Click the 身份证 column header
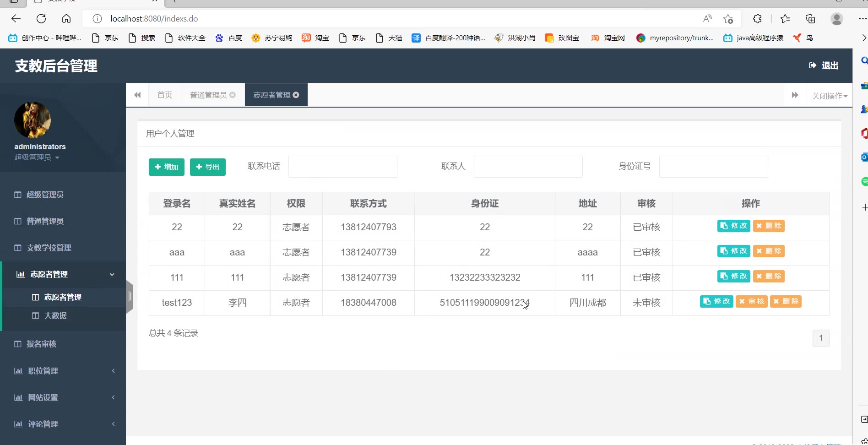 tap(485, 203)
